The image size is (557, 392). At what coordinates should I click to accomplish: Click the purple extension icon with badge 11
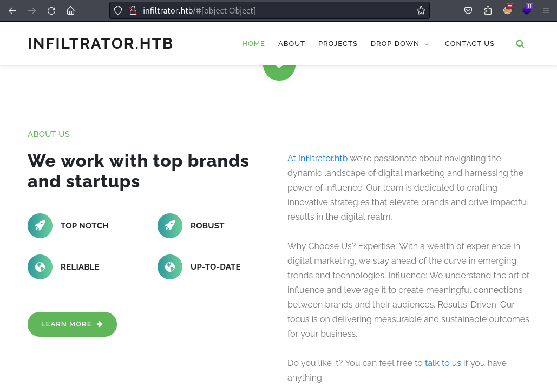click(527, 10)
